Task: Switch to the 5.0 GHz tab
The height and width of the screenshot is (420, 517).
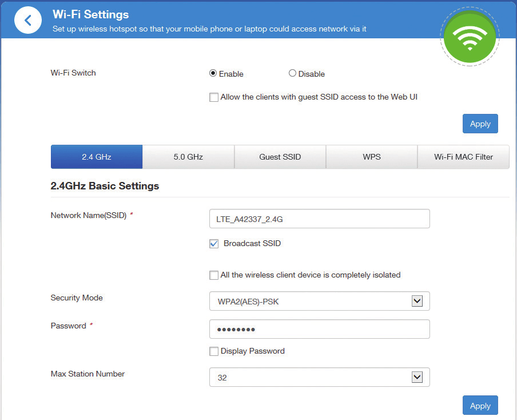Action: pyautogui.click(x=188, y=157)
